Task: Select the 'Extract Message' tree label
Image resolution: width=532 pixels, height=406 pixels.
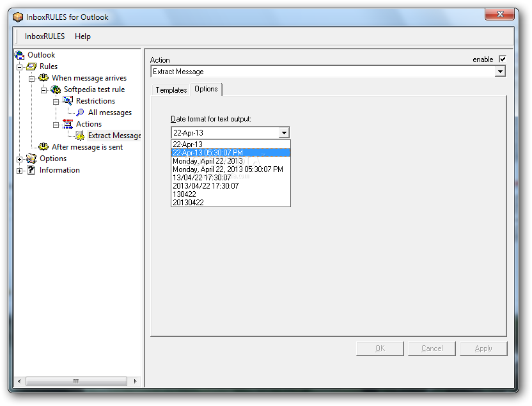Action: click(x=114, y=136)
